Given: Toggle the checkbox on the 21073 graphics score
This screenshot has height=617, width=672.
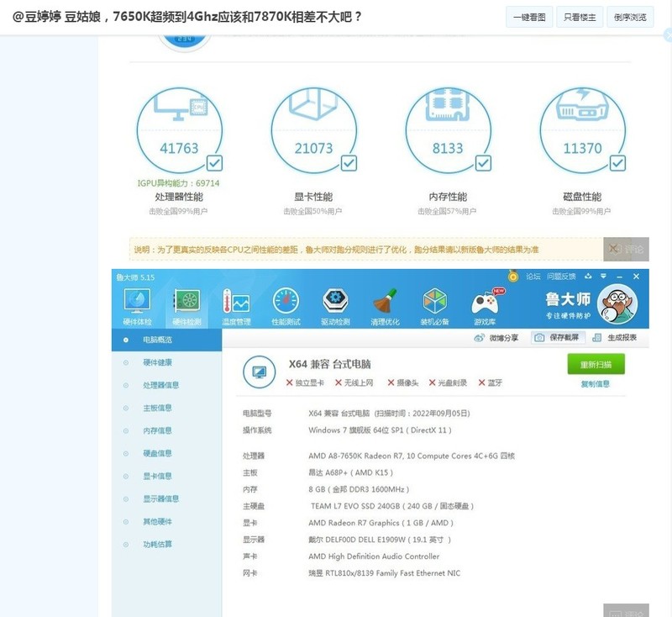Looking at the screenshot, I should (x=349, y=163).
